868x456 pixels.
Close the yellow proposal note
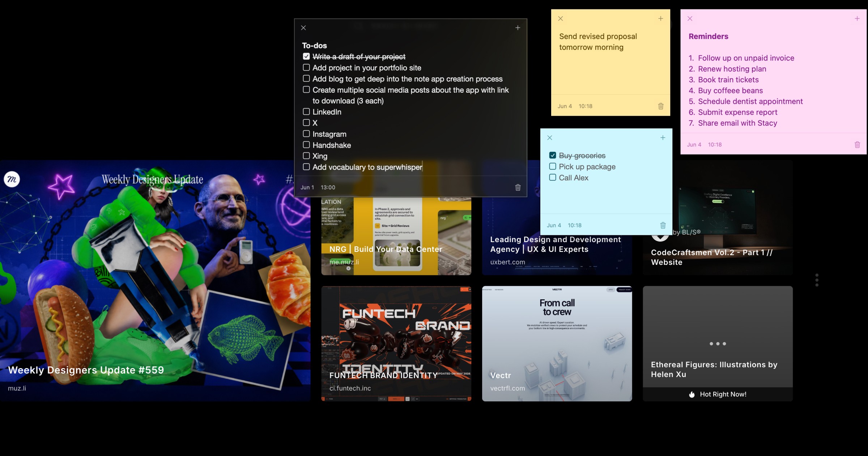click(560, 18)
